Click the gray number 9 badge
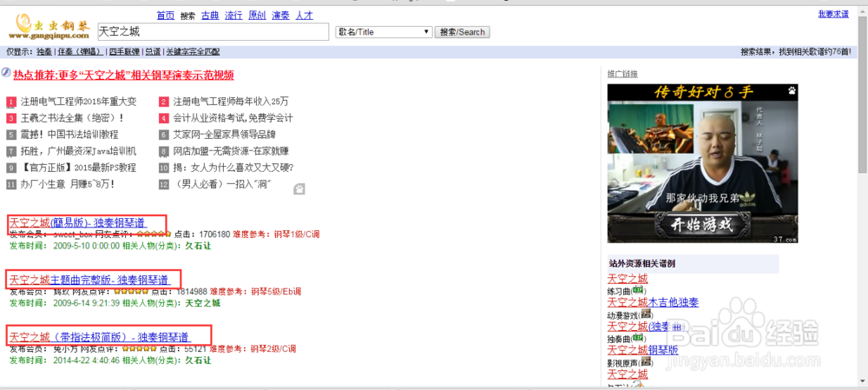868x390 pixels. 11,169
